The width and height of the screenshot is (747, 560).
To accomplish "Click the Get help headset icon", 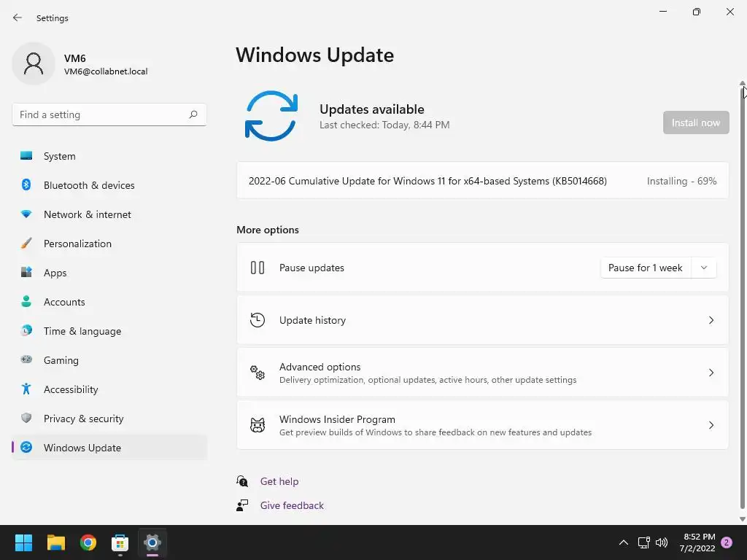I will [x=242, y=481].
